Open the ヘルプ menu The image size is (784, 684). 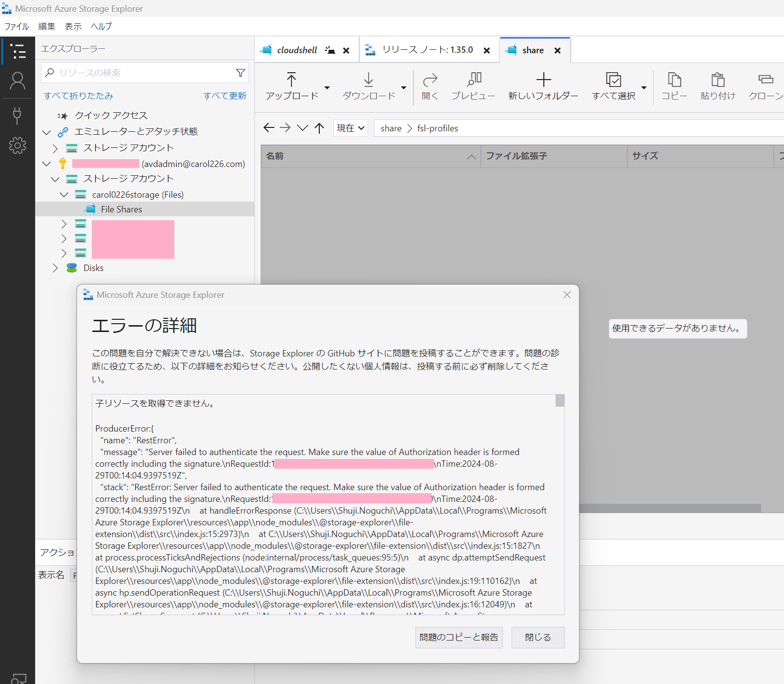pos(101,26)
